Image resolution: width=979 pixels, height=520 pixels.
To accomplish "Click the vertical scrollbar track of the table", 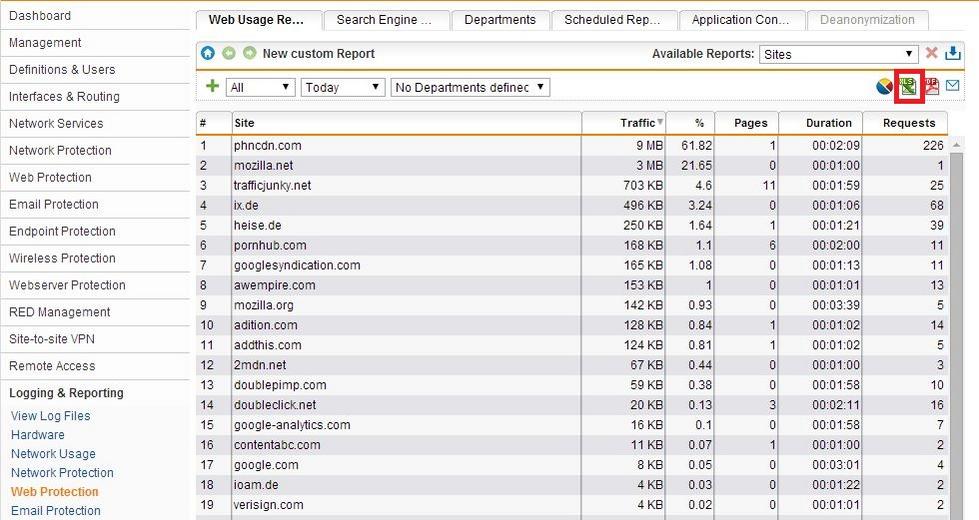I will 957,335.
